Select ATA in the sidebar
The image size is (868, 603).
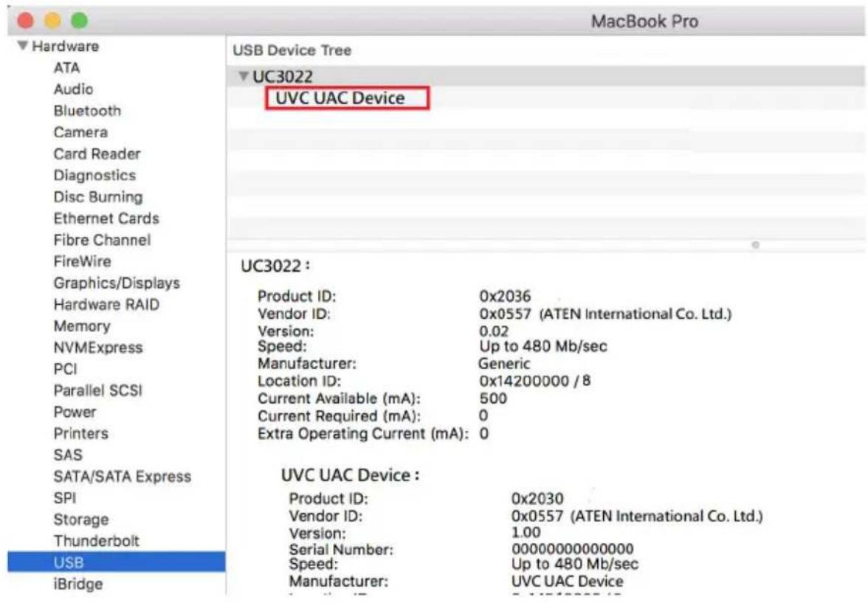tap(66, 68)
